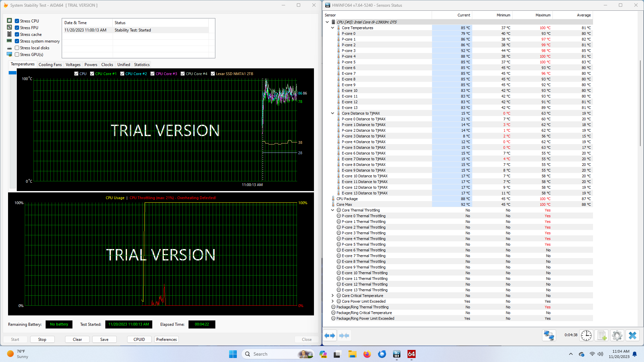644x362 pixels.
Task: Reset HWiNFO min/max with clock icon
Action: pos(586,335)
